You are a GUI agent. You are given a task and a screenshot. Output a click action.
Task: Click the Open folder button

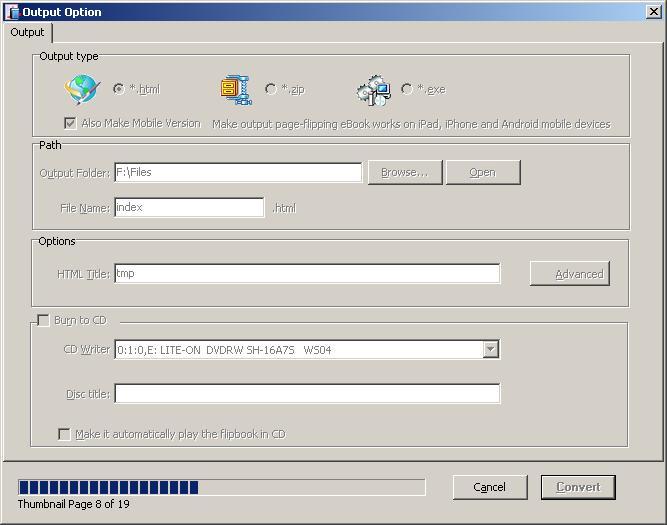point(483,172)
